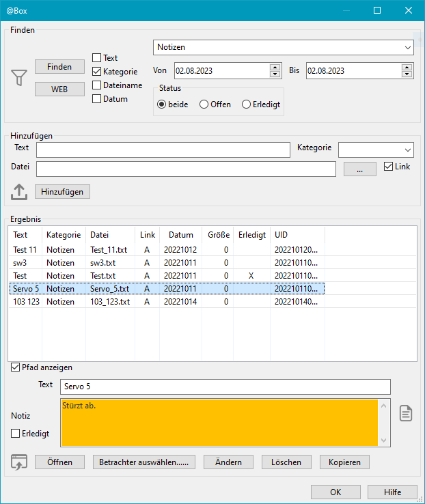Select the Erledigt status radio button
425x504 pixels.
pos(246,104)
